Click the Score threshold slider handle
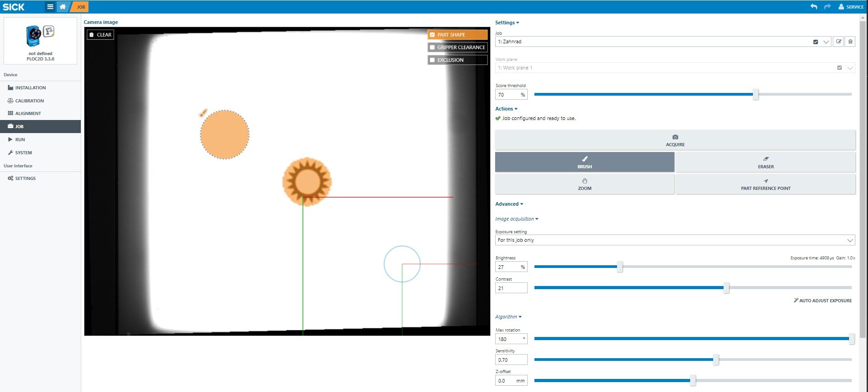Screen dimensions: 868x392 click(x=756, y=94)
